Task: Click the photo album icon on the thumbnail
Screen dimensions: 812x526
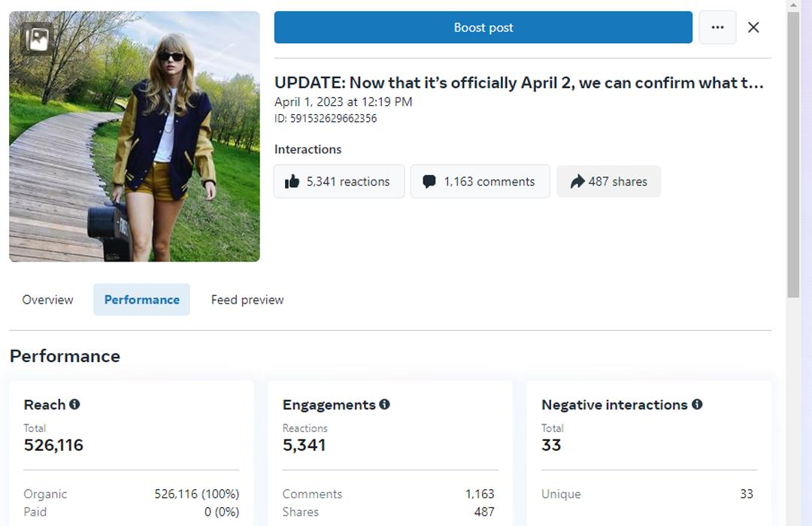Action: pyautogui.click(x=37, y=38)
